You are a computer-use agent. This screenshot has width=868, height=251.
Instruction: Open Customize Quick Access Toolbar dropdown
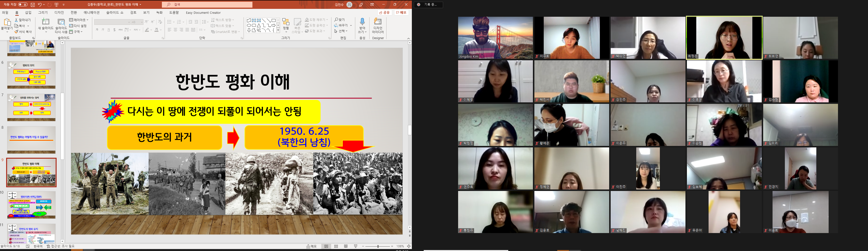(64, 5)
